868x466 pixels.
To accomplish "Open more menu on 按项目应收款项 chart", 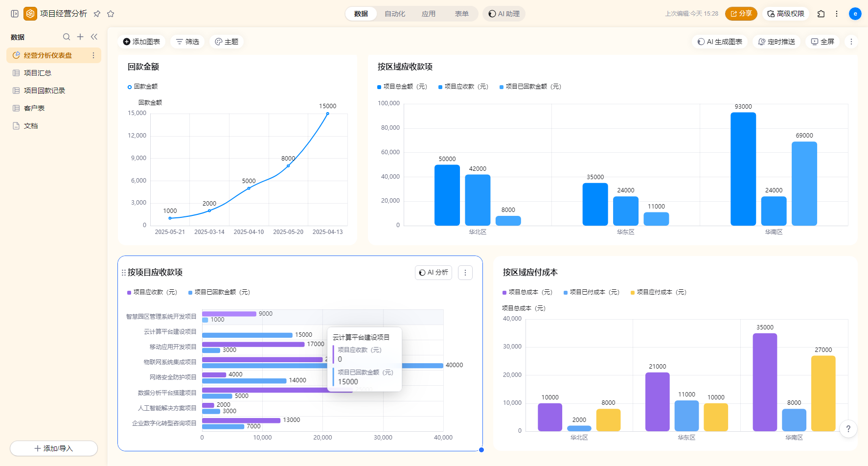I will (x=465, y=273).
